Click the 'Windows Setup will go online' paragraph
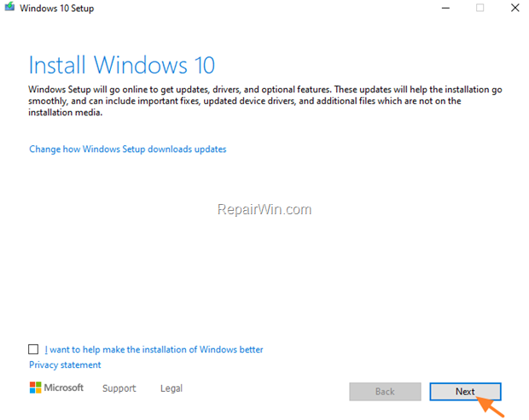This screenshot has width=529, height=420. tap(265, 101)
